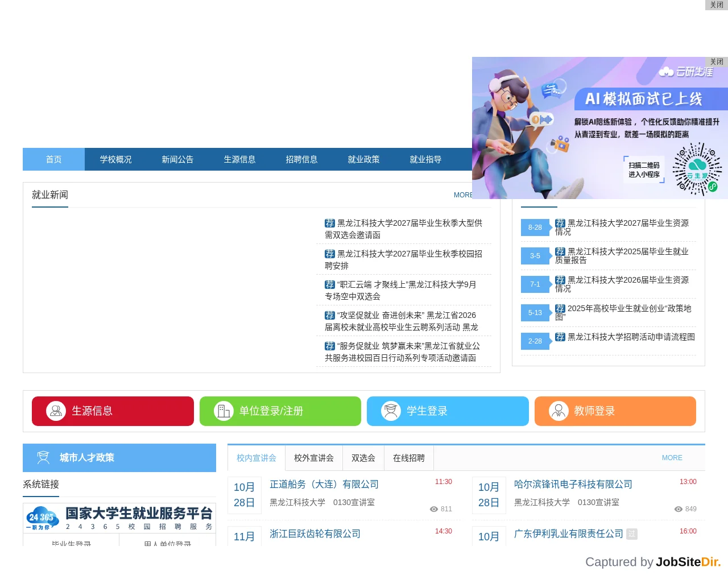
Task: Click the 学生登录 blue button
Action: pos(448,411)
